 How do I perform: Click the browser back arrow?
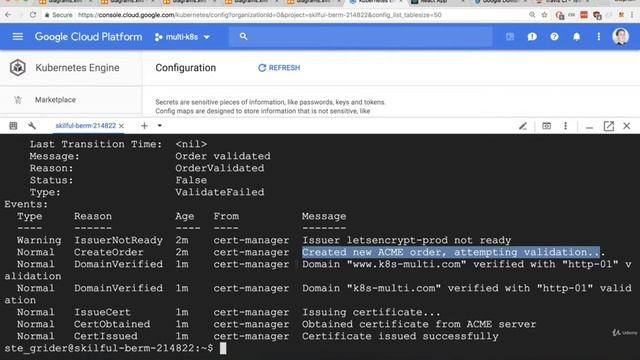(x=9, y=15)
